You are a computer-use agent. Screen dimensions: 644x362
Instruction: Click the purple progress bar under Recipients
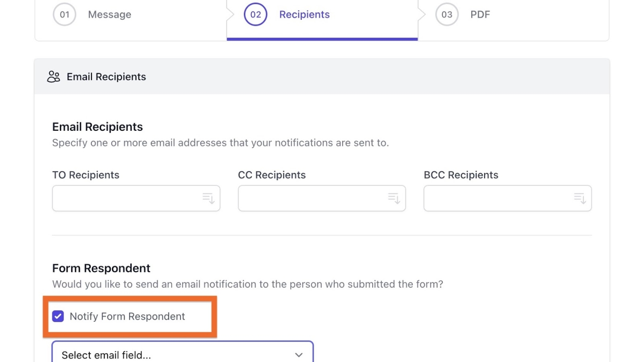[x=322, y=39]
